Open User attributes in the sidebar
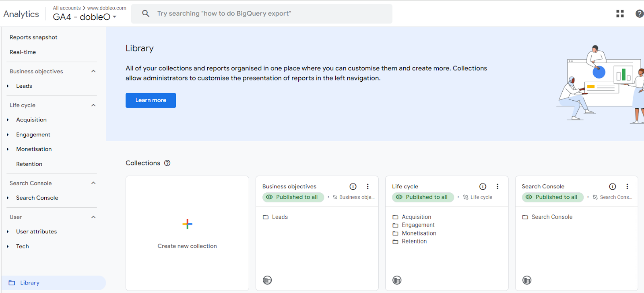644x293 pixels. (x=37, y=232)
